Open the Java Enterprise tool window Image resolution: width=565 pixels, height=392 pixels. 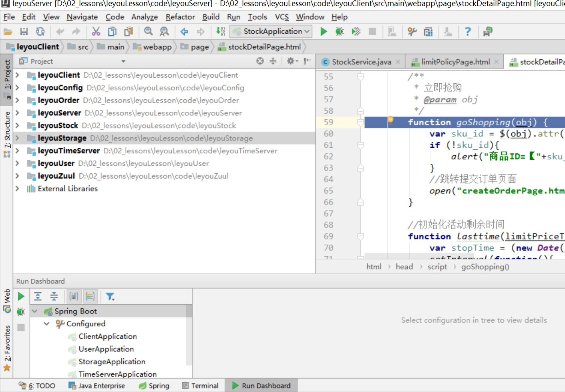click(97, 386)
